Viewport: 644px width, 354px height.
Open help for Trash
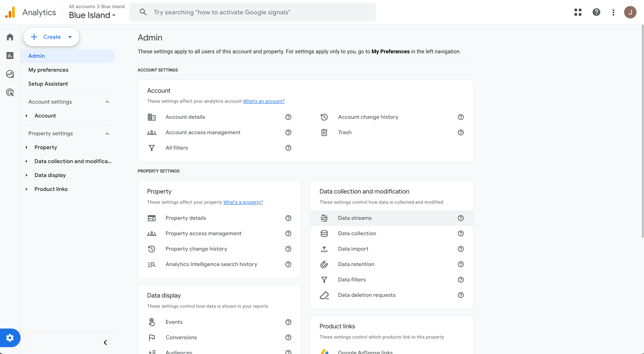[x=461, y=133]
